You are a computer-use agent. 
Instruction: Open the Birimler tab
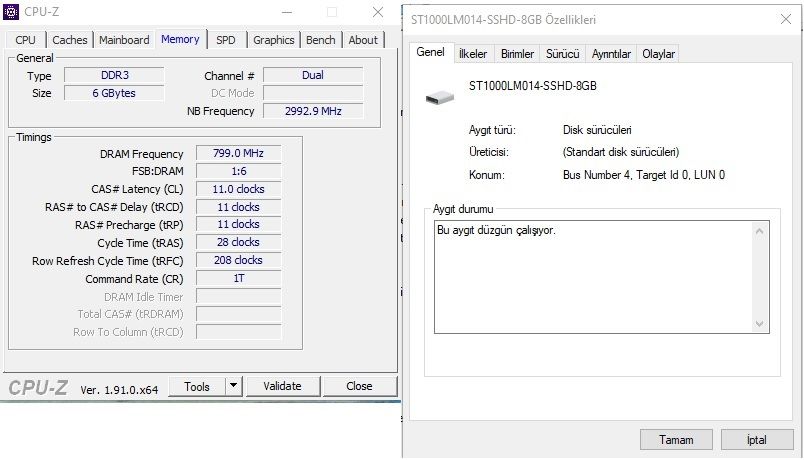click(517, 54)
